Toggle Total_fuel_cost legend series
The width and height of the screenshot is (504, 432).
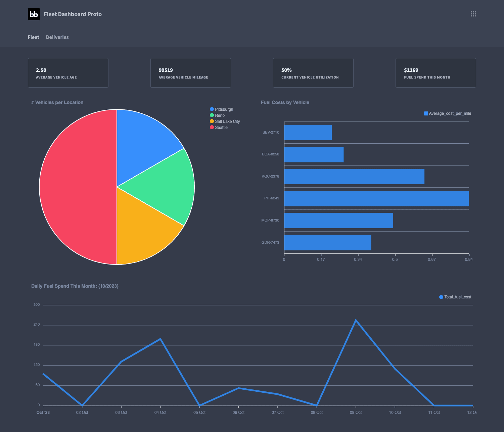point(455,297)
